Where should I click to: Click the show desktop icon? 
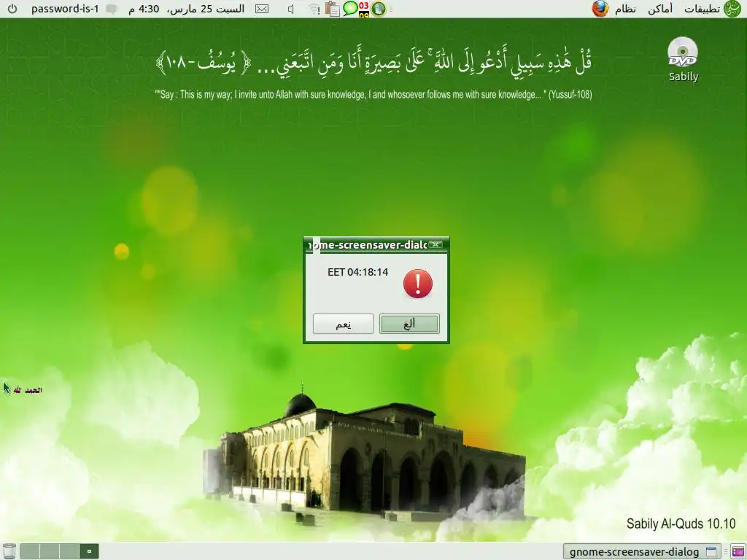pos(738,551)
